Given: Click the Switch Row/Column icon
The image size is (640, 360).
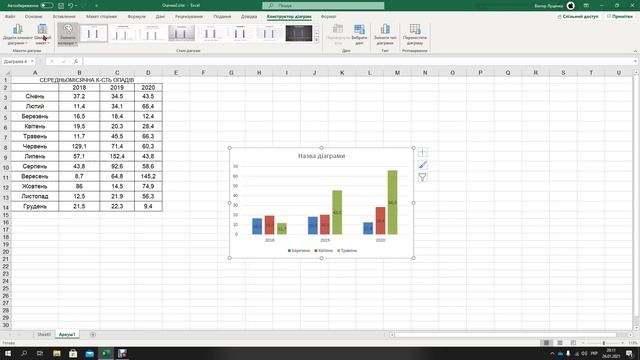Looking at the screenshot, I should (338, 34).
